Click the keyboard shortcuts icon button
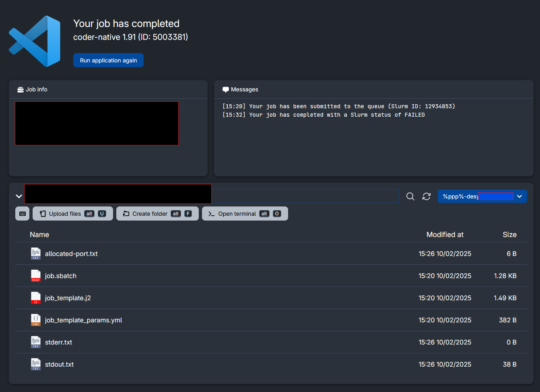 tap(23, 214)
